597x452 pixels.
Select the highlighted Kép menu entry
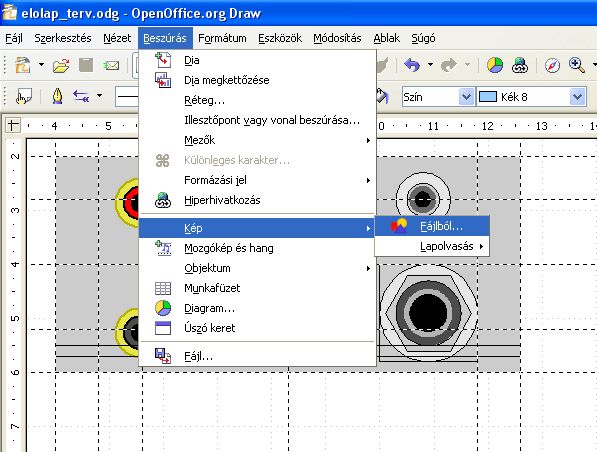(257, 228)
